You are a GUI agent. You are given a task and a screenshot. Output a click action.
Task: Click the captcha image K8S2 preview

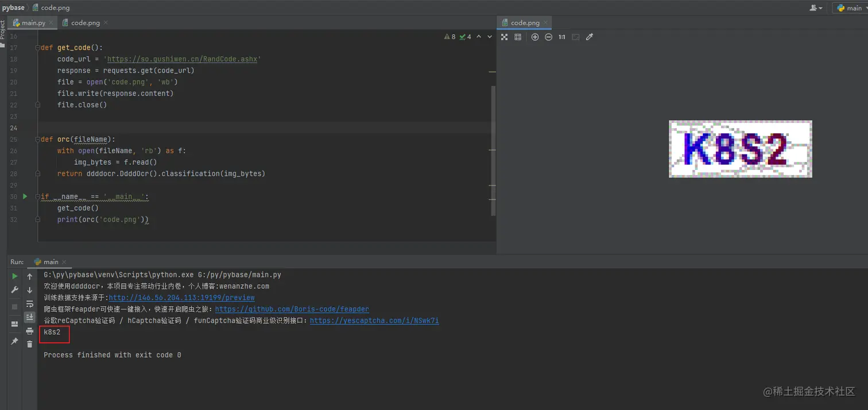coord(741,149)
